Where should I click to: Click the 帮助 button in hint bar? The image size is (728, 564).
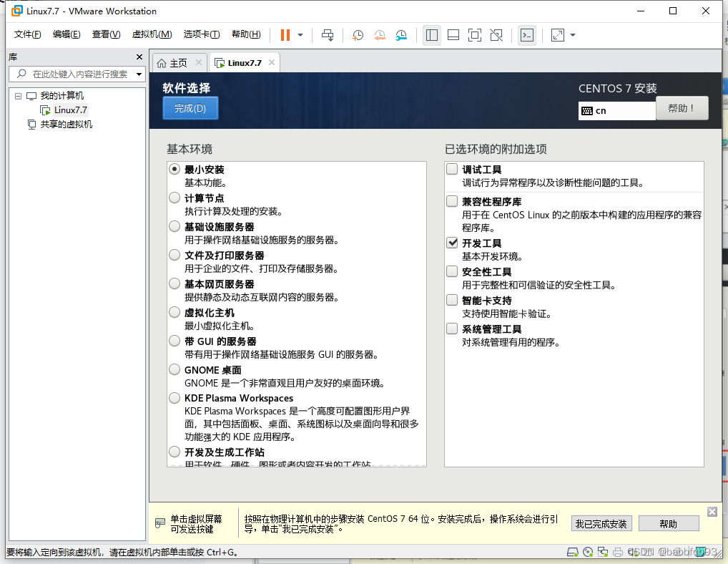coord(669,524)
